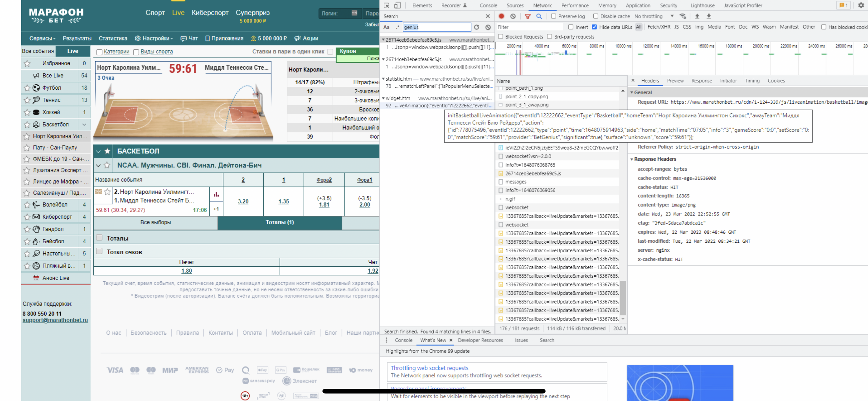
Task: Collapse the General headers section
Action: click(631, 92)
